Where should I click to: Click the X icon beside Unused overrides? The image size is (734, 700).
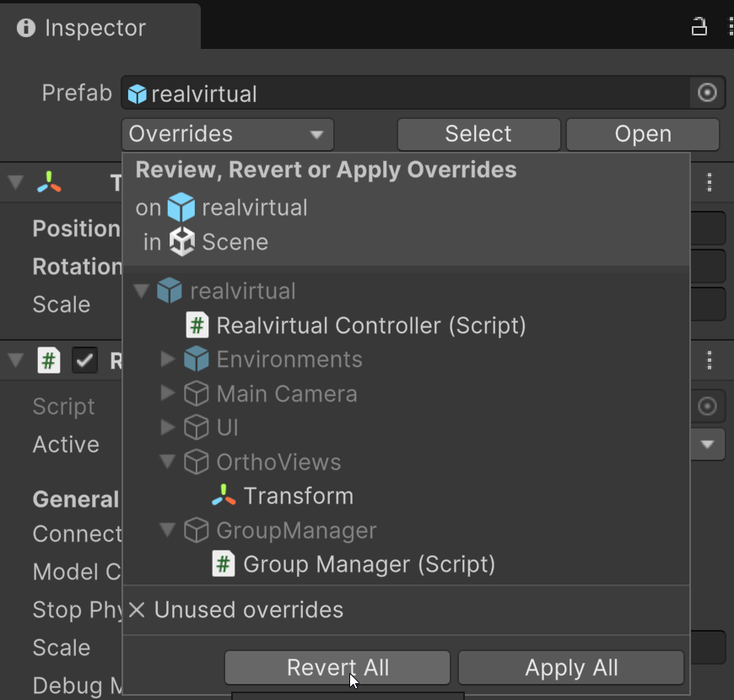137,610
